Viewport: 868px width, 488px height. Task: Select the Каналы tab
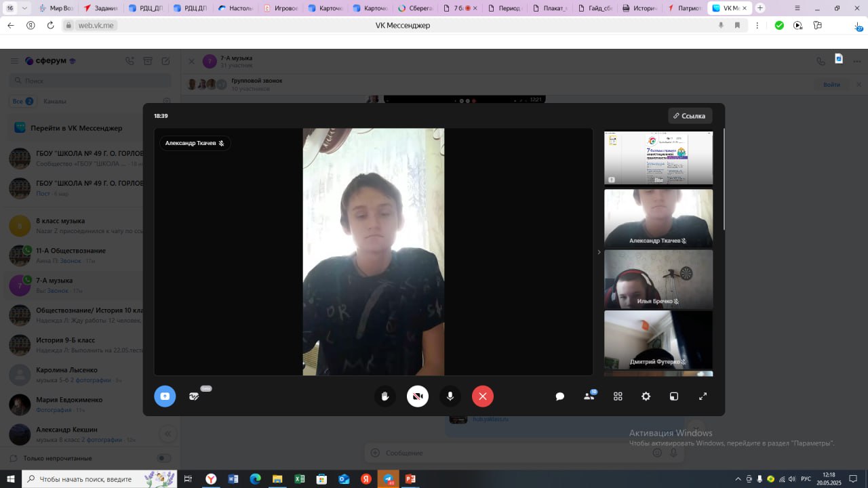coord(55,101)
